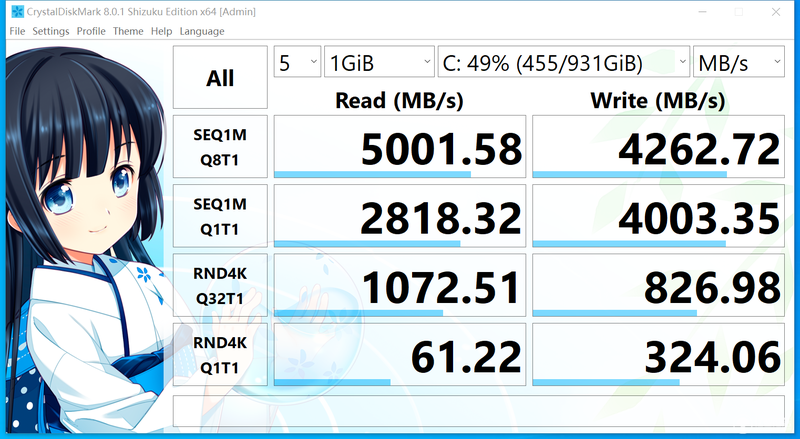Expand the test size dropdown showing 1GiB
800x439 pixels.
(379, 62)
